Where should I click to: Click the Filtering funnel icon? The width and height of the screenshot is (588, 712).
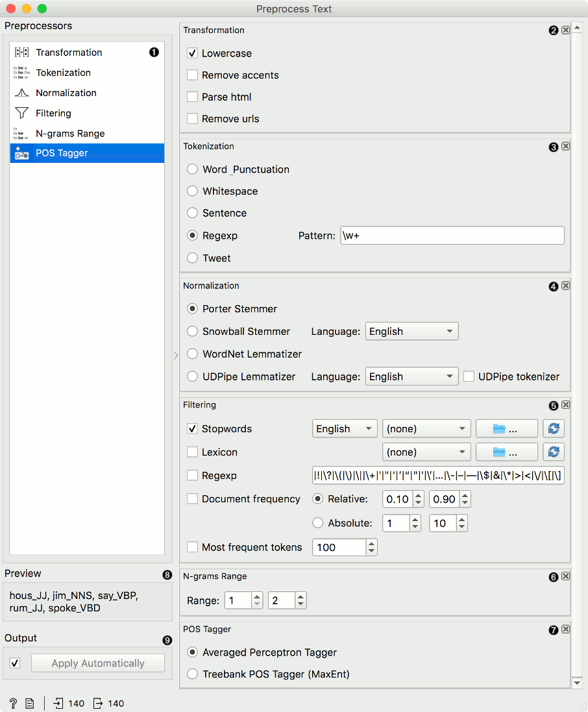click(x=21, y=114)
